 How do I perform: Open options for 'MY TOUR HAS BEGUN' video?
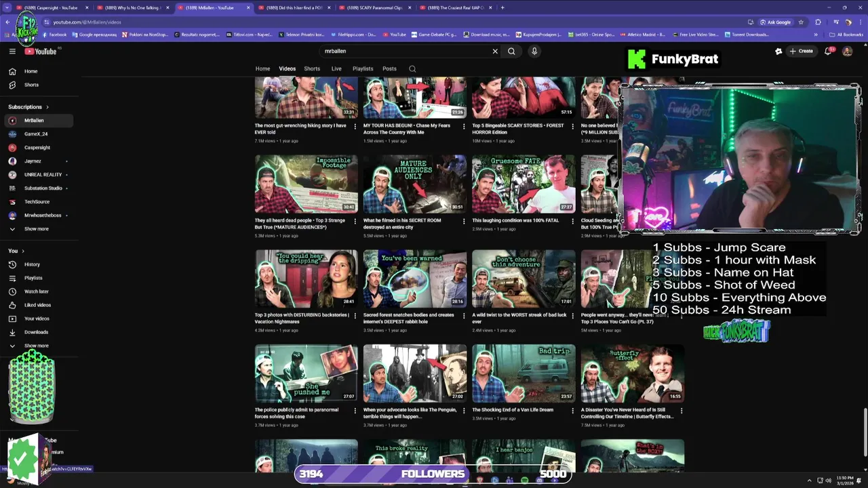click(464, 126)
